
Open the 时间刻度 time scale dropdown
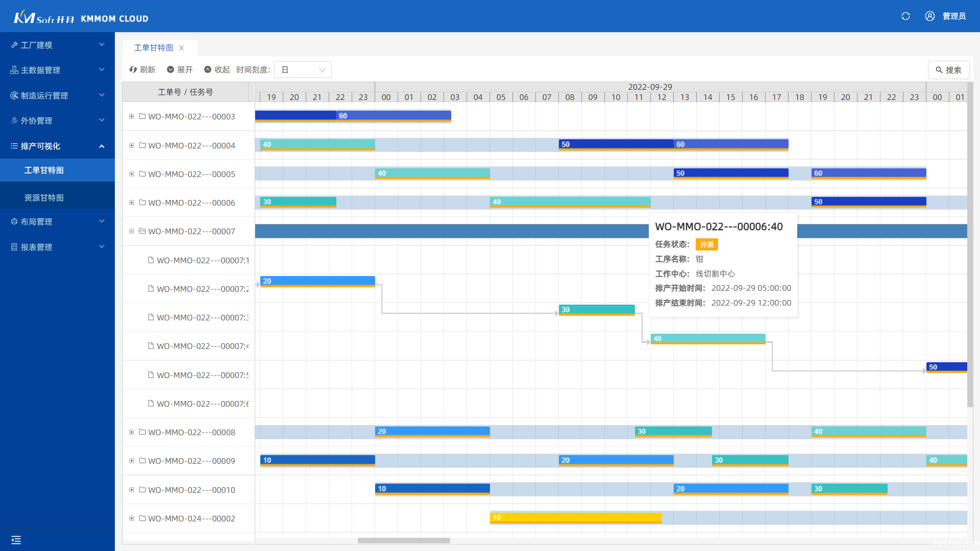(303, 70)
